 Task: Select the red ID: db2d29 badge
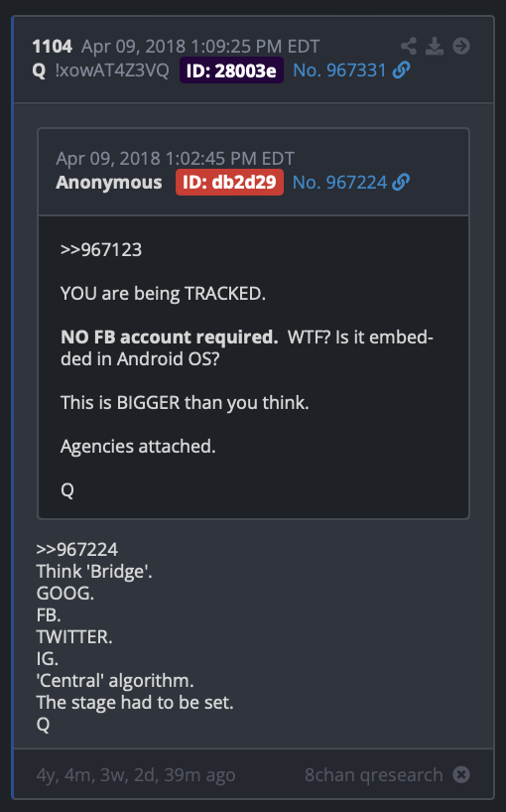click(230, 183)
